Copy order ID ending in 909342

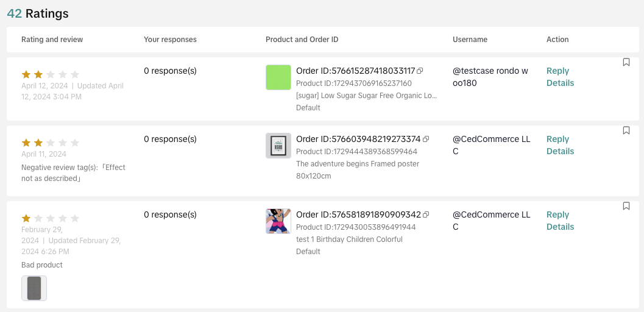[x=426, y=215]
